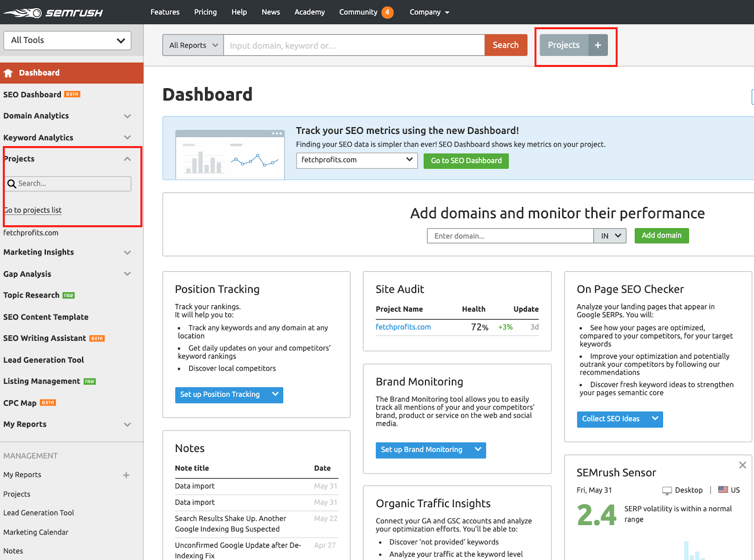754x560 pixels.
Task: Expand the My Reports sidebar section
Action: tap(127, 425)
